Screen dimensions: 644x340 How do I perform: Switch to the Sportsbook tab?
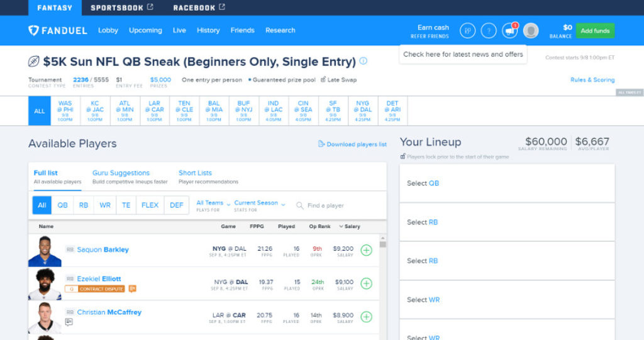(121, 8)
